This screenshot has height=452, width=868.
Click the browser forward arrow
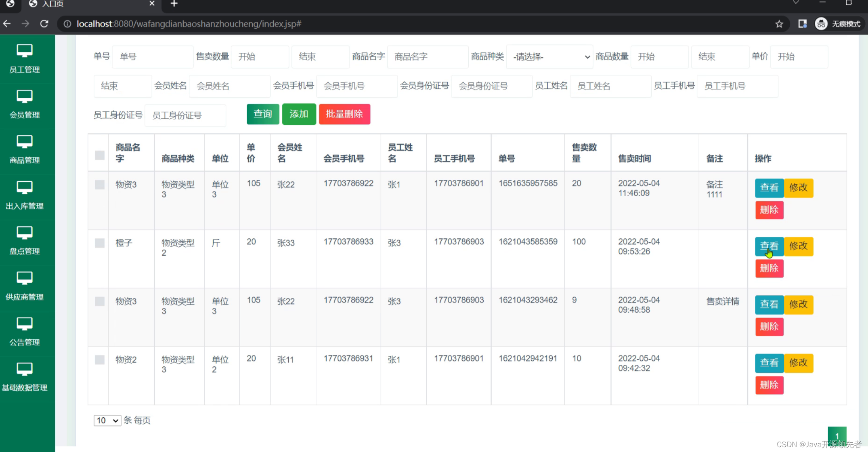[x=25, y=24]
